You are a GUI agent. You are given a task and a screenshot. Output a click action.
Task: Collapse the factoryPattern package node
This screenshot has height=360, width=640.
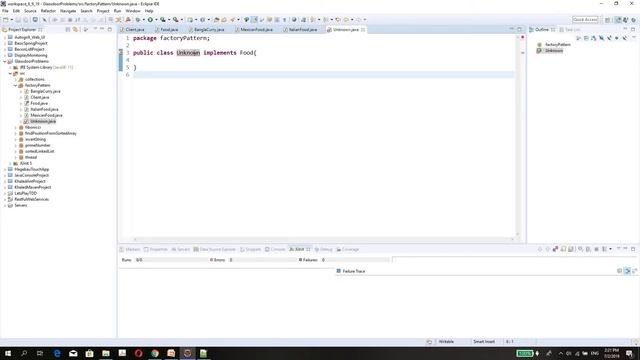(16, 85)
